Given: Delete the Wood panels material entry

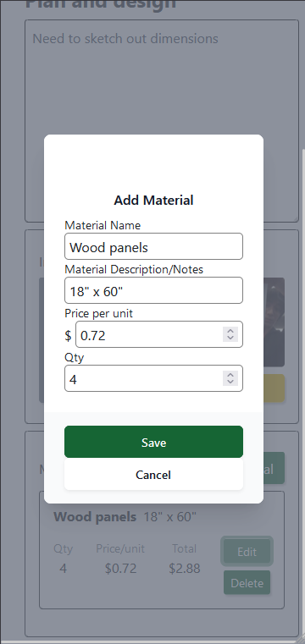Looking at the screenshot, I should [x=247, y=583].
